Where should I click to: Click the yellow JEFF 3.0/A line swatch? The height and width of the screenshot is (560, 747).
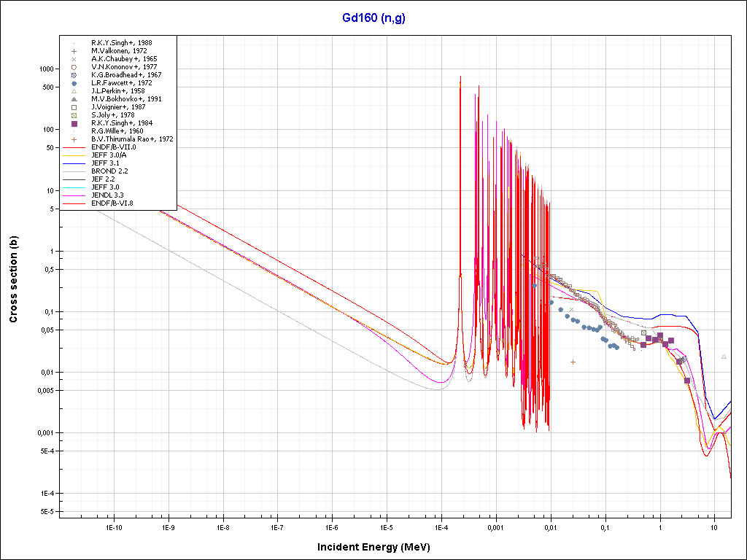74,155
